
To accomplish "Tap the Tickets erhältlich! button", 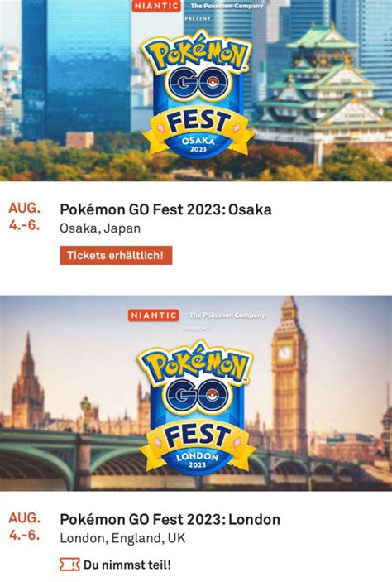I will (x=116, y=255).
